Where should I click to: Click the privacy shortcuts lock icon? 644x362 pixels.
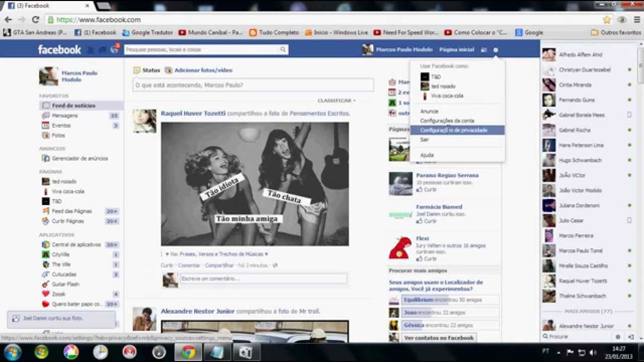(x=484, y=50)
